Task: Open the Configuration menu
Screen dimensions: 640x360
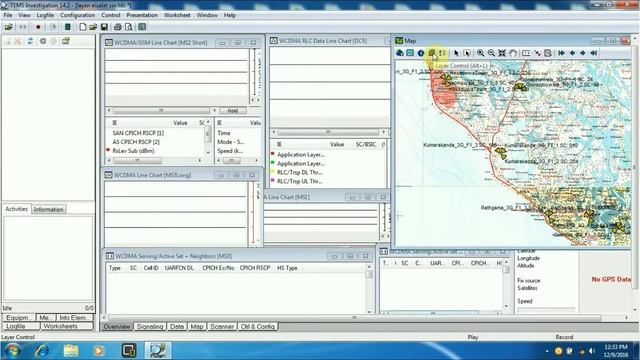Action: (x=78, y=15)
